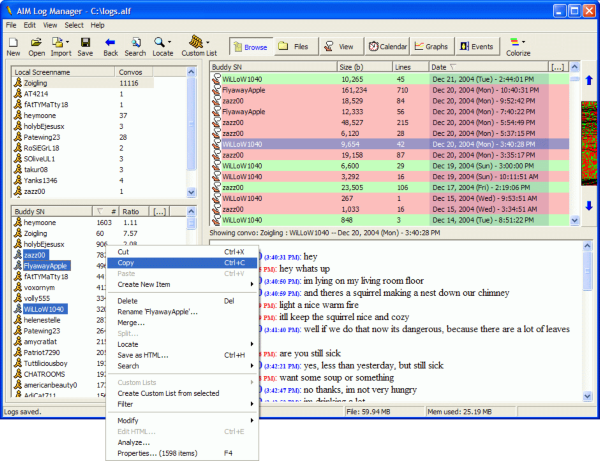Open the Custom List dropdown arrow
This screenshot has width=600, height=461.
point(208,42)
